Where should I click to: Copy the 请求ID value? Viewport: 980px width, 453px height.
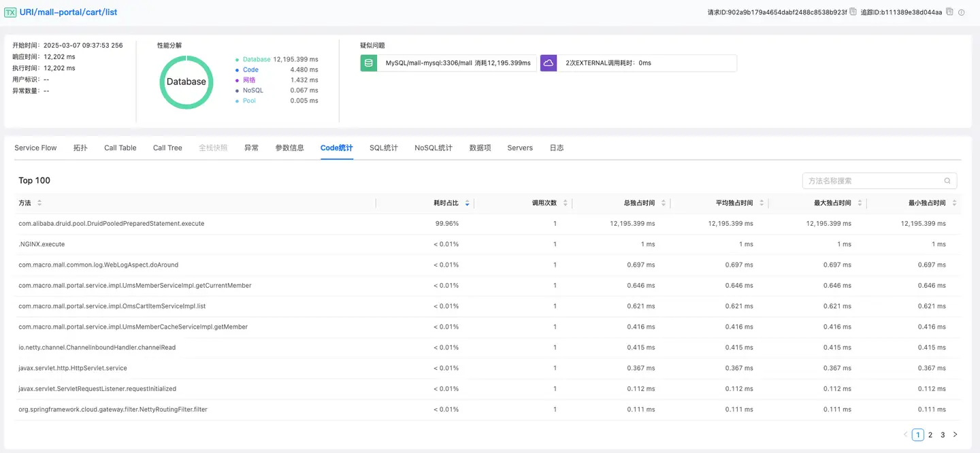(x=853, y=12)
